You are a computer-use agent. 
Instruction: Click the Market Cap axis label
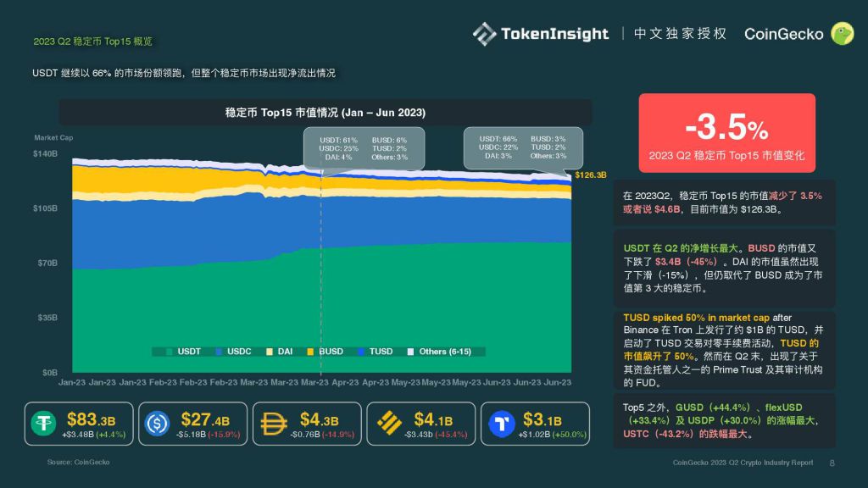click(53, 138)
